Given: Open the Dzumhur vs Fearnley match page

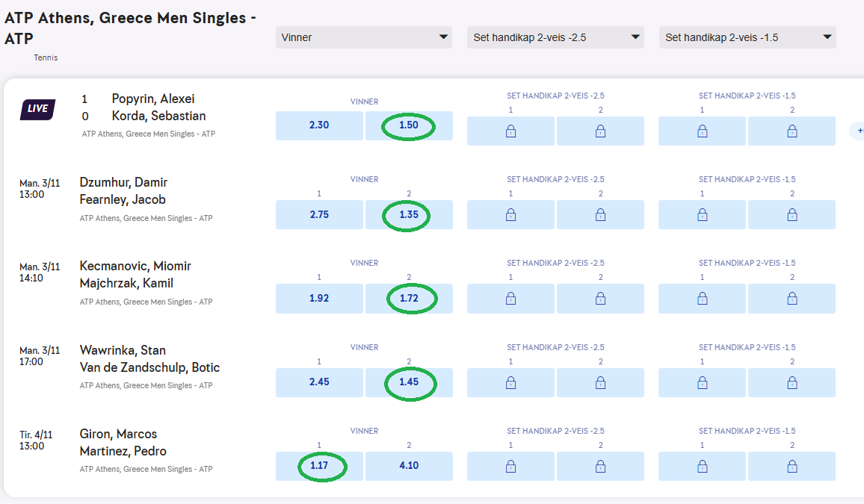Looking at the screenshot, I should tap(123, 191).
